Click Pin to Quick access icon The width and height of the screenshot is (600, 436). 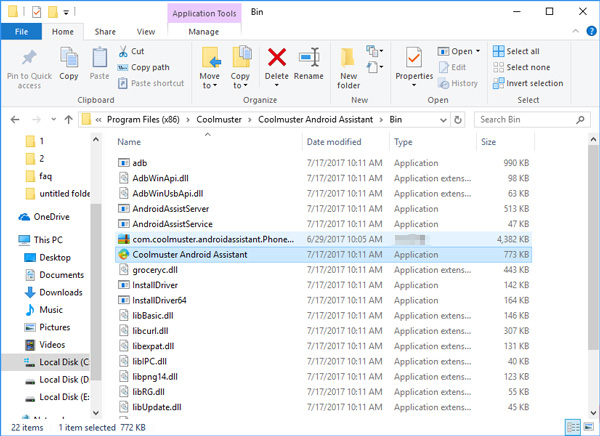click(29, 57)
